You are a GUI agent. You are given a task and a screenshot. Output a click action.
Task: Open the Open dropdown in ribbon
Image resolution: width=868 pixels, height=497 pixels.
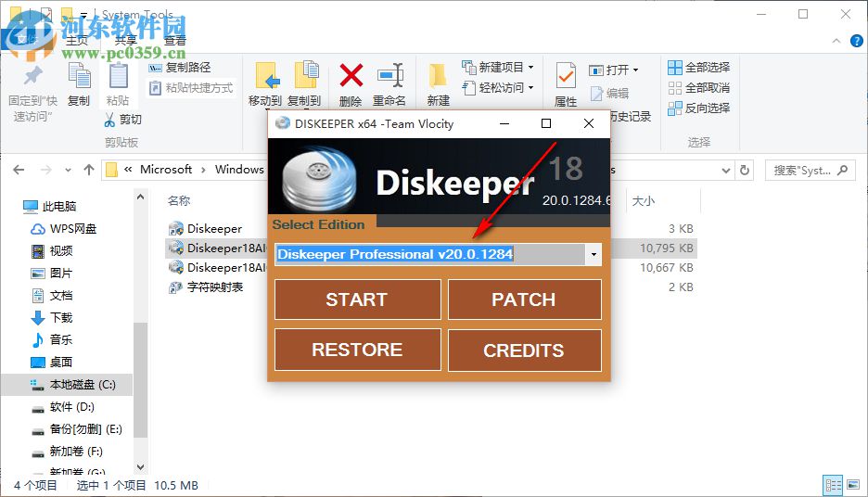[x=614, y=70]
